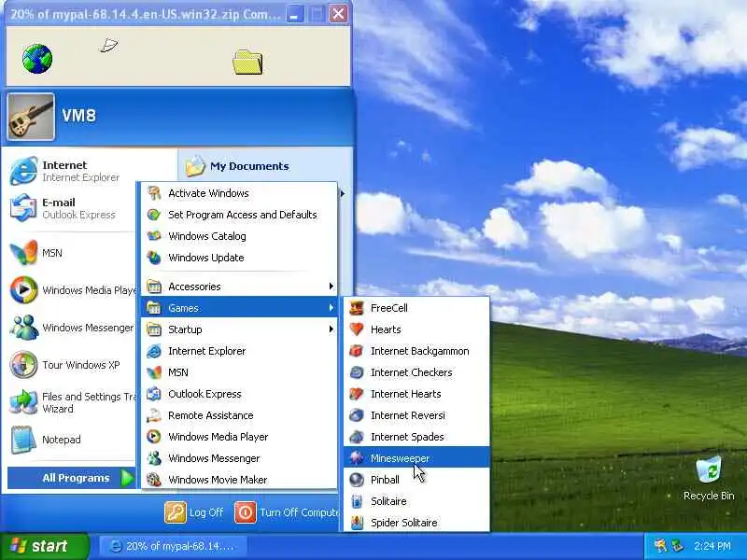Viewport: 747px width, 560px height.
Task: Open FreeCell in the Games submenu
Action: (x=416, y=308)
